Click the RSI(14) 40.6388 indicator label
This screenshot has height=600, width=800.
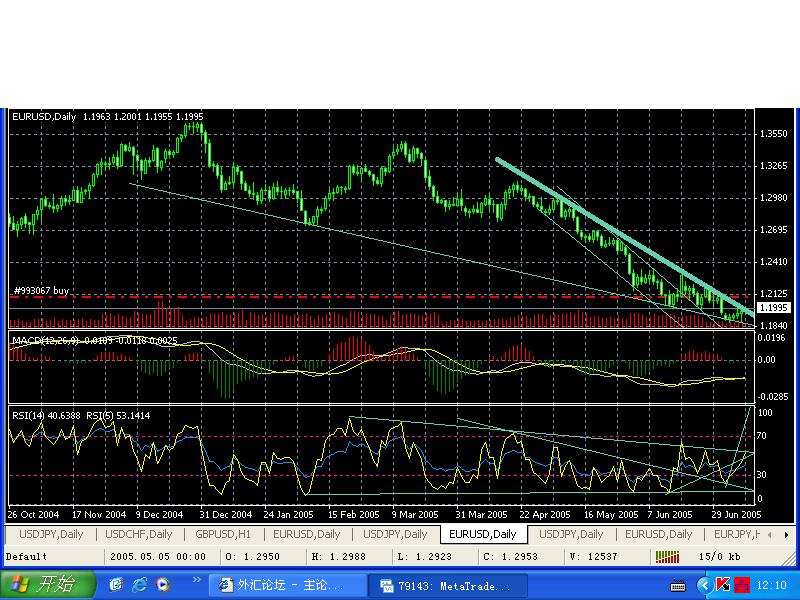46,416
